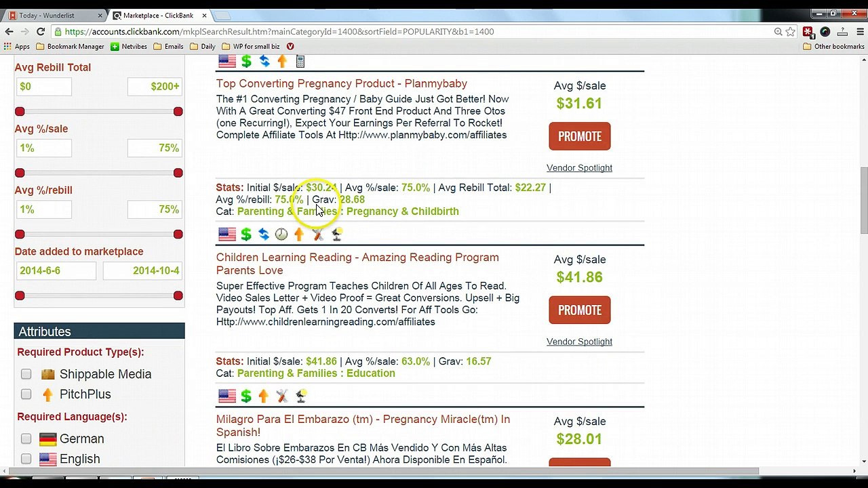
Task: Enable the German language checkbox
Action: (x=26, y=439)
